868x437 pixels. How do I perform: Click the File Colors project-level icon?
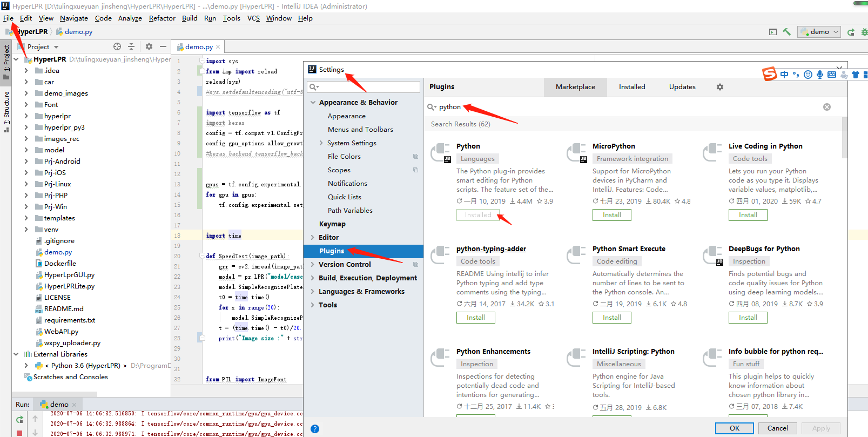(x=415, y=157)
